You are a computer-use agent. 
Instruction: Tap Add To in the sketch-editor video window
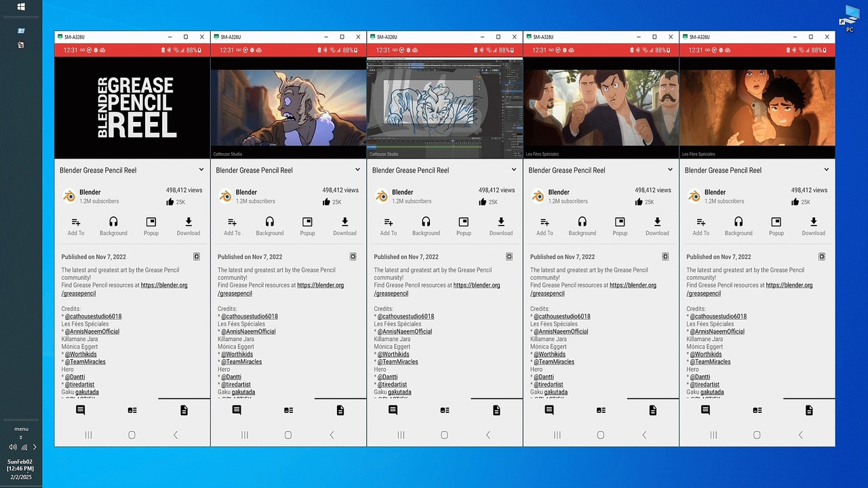(x=389, y=226)
